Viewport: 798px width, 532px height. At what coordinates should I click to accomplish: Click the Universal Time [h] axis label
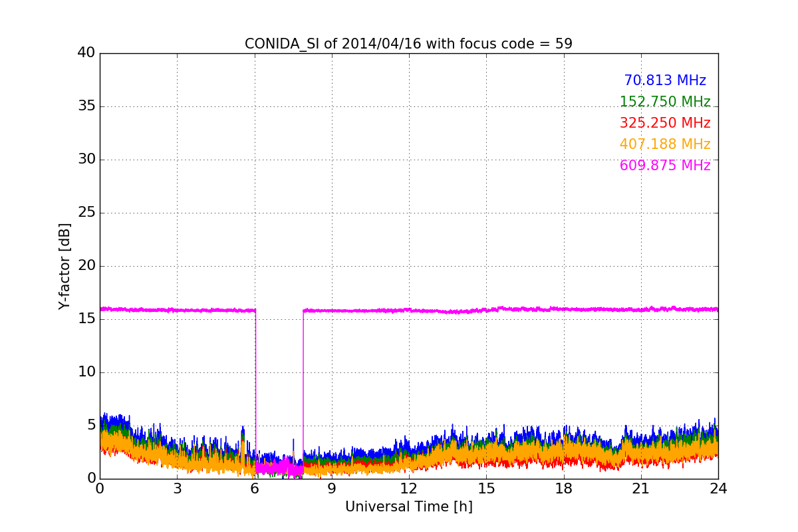(409, 507)
